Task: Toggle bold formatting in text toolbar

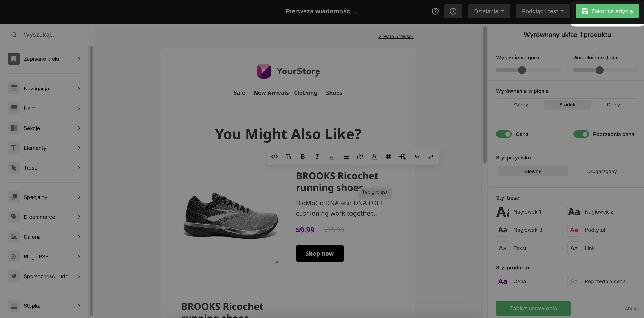Action: [x=303, y=157]
